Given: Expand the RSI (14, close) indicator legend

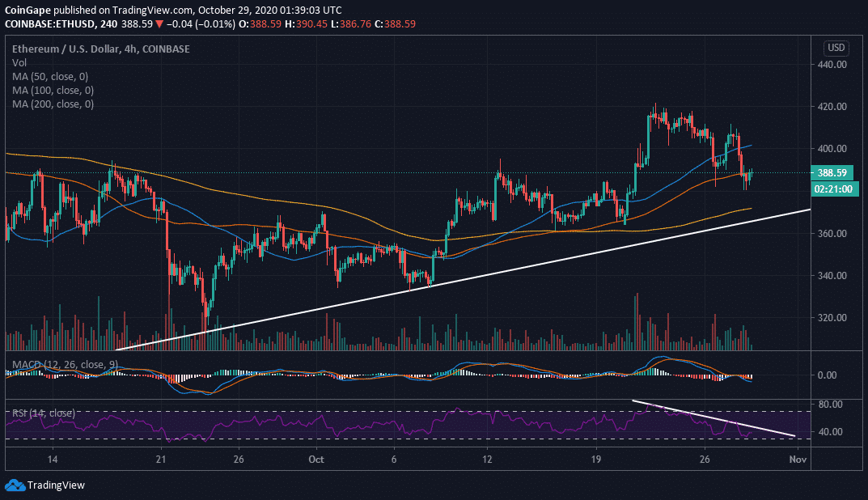Looking at the screenshot, I should (44, 413).
